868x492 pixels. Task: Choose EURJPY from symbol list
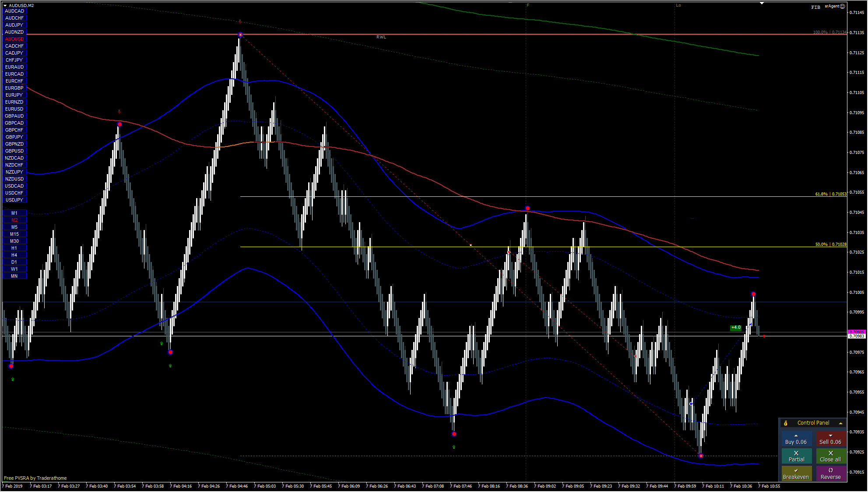tap(14, 95)
